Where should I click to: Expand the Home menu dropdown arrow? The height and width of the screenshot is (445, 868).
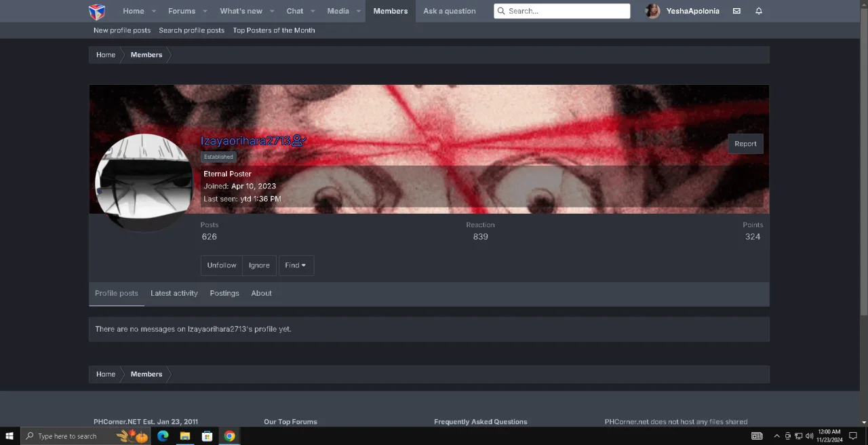[154, 11]
